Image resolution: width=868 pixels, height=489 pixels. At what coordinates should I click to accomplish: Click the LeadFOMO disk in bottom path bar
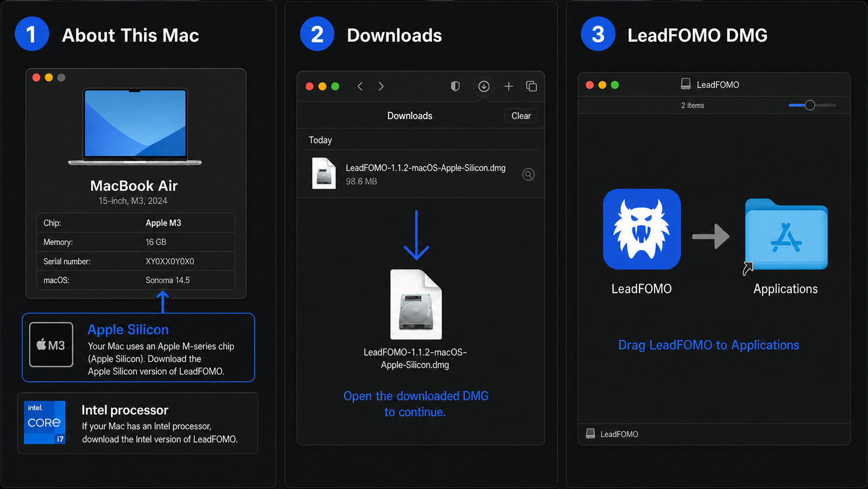(x=612, y=434)
